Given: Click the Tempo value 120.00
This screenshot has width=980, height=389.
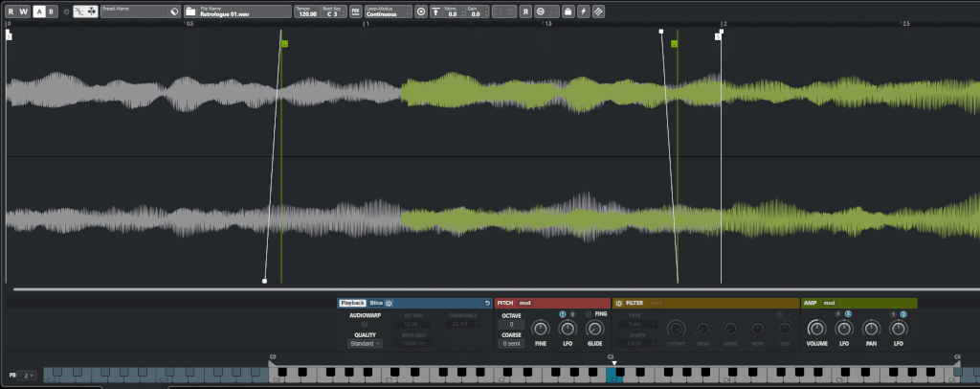Looking at the screenshot, I should point(307,11).
